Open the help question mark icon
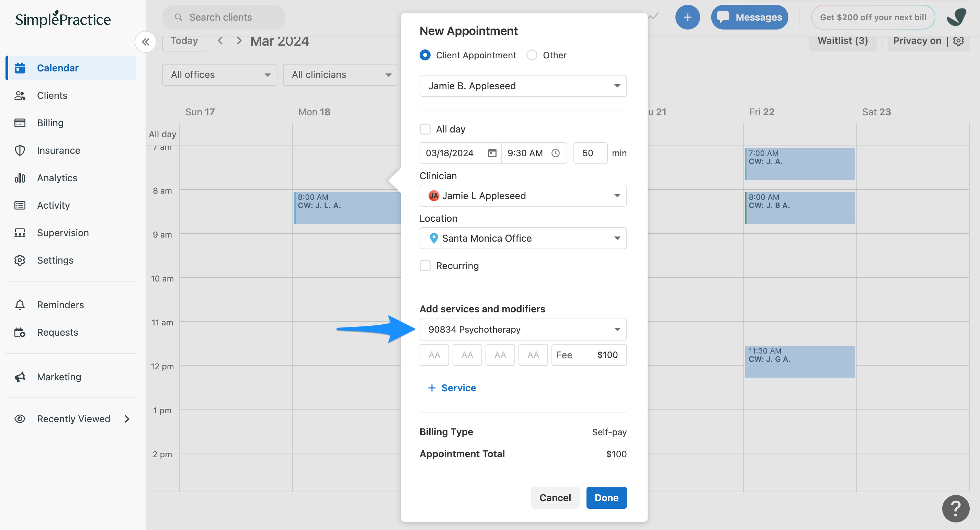The image size is (980, 530). click(x=955, y=508)
